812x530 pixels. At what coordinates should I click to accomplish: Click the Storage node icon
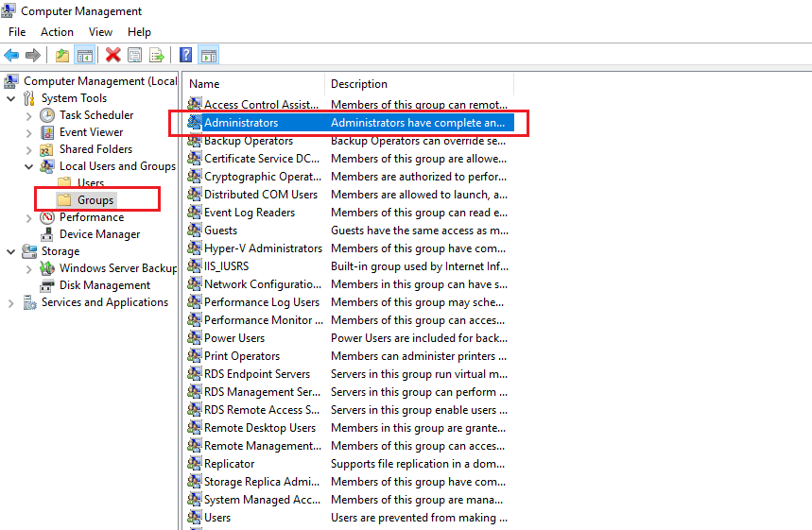coord(29,251)
